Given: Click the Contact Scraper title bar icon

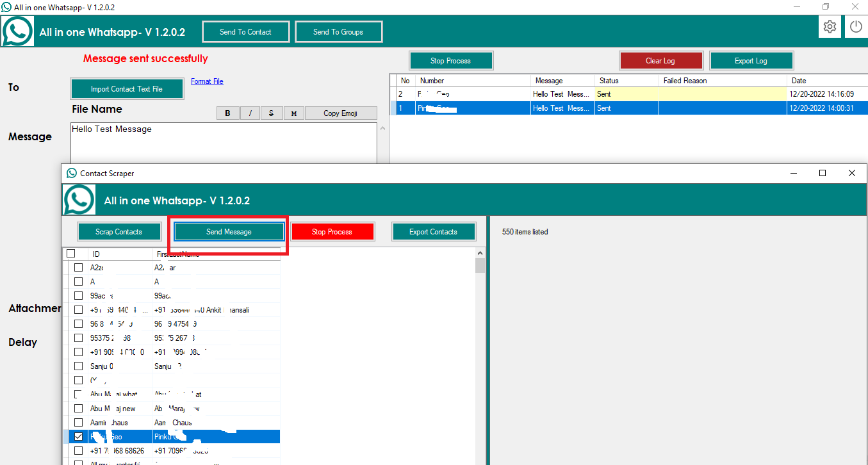Looking at the screenshot, I should tap(72, 173).
